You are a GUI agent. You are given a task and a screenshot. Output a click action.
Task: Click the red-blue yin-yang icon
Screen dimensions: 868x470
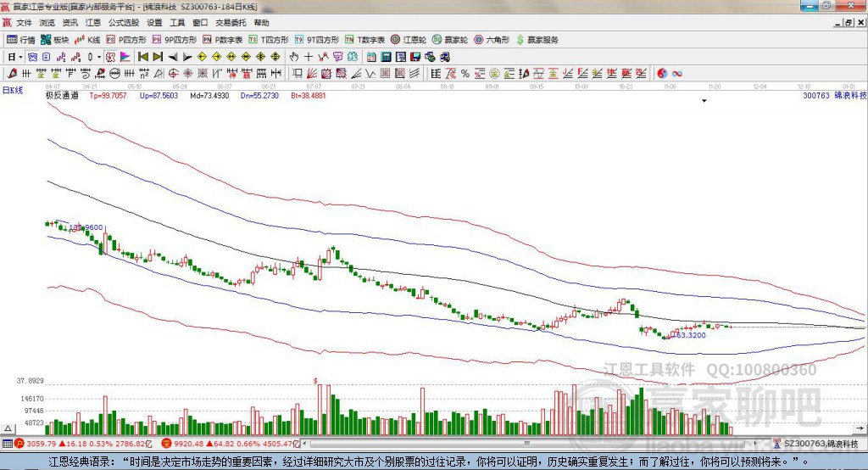tap(662, 74)
